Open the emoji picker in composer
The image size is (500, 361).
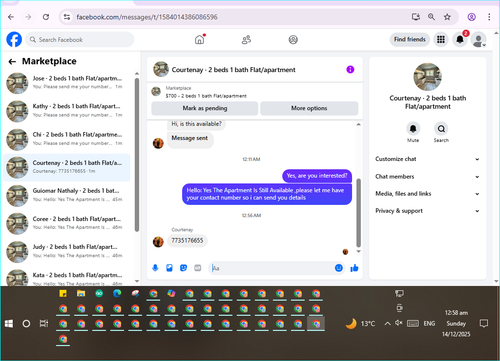(x=339, y=268)
